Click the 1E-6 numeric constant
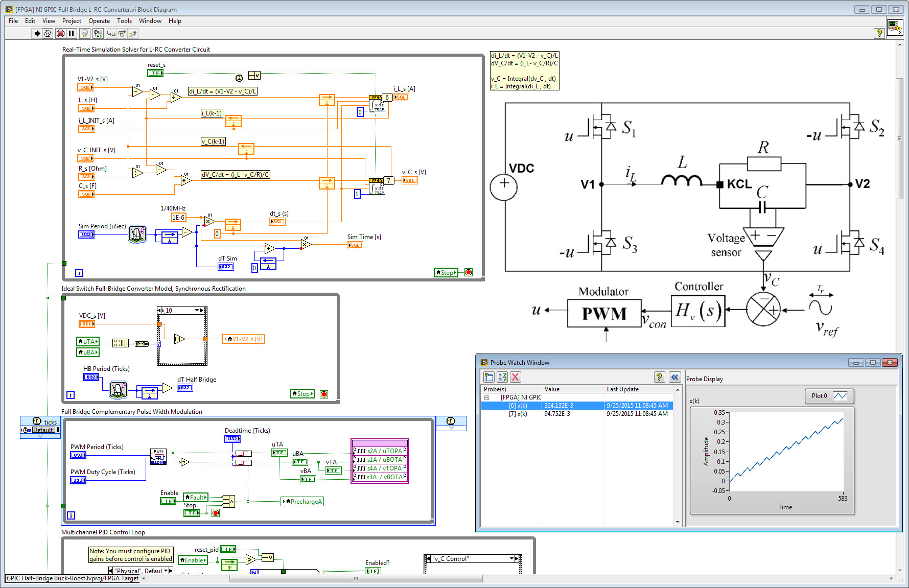Image resolution: width=909 pixels, height=588 pixels. click(178, 218)
